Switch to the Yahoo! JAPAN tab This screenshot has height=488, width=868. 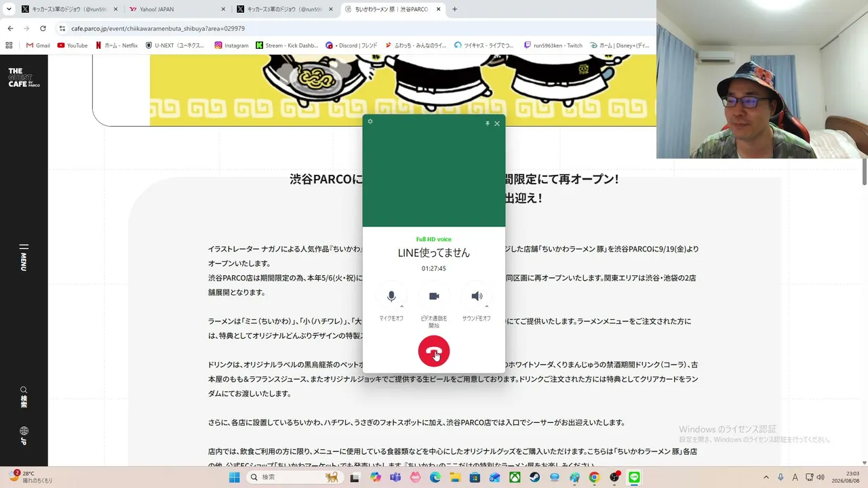click(176, 9)
